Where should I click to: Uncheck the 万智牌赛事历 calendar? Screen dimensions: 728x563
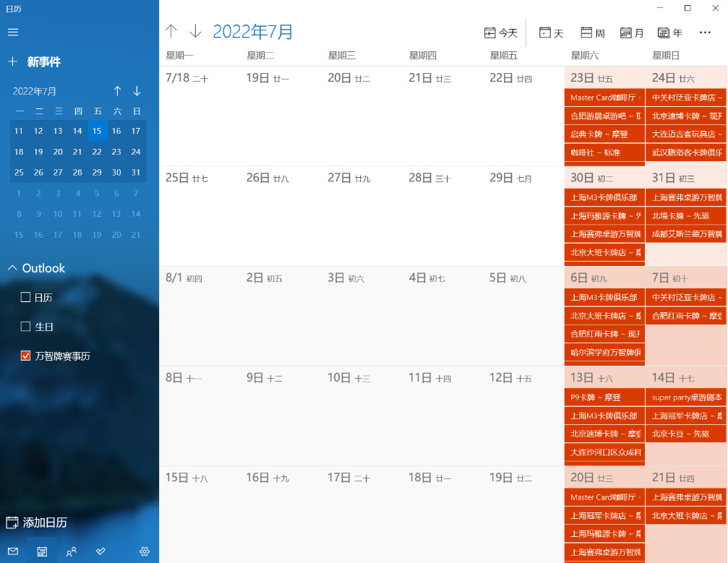click(25, 356)
